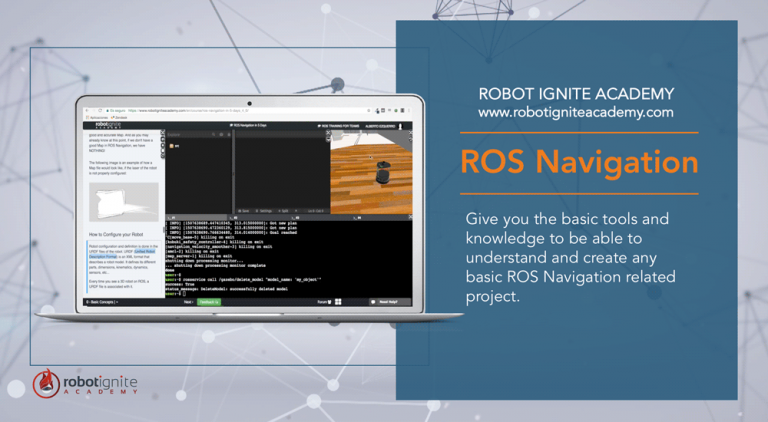The height and width of the screenshot is (422, 768).
Task: Select the src folder in the Explorer
Action: 174,146
